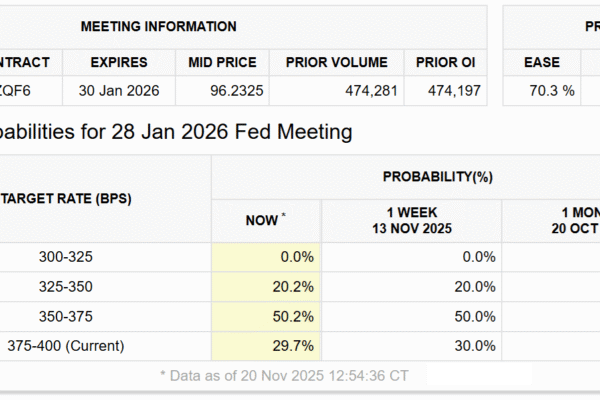Select the EXPIRES column header

point(121,63)
